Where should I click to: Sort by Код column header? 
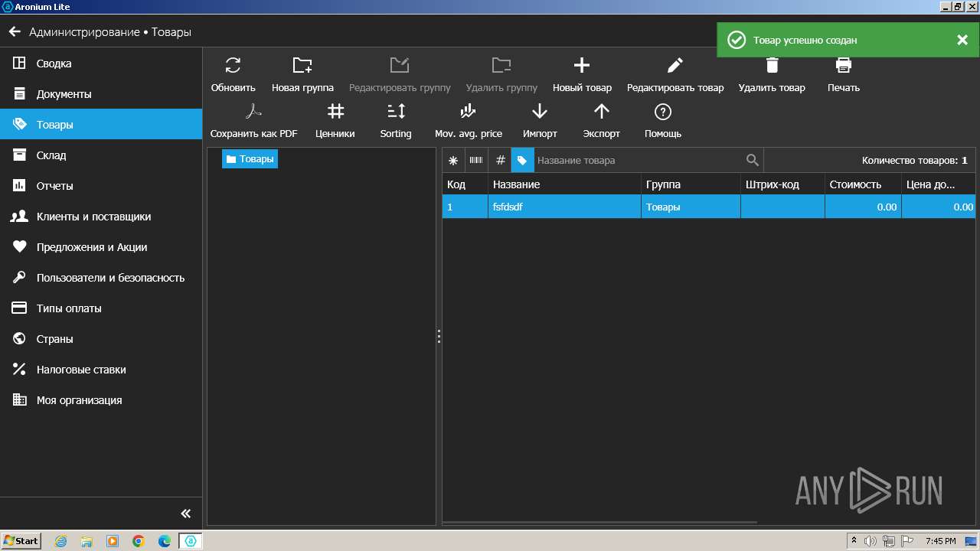point(465,184)
